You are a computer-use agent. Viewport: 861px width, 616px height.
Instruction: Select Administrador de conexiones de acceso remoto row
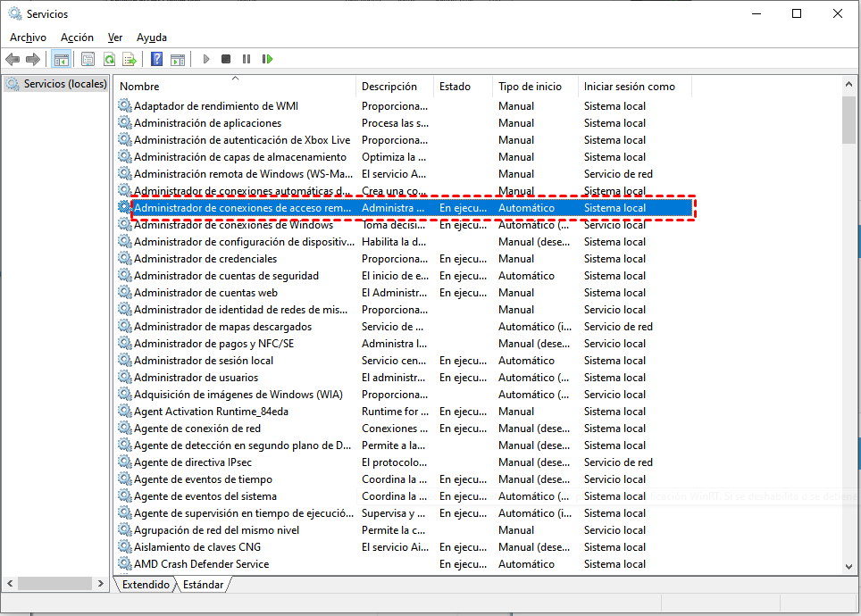click(405, 207)
